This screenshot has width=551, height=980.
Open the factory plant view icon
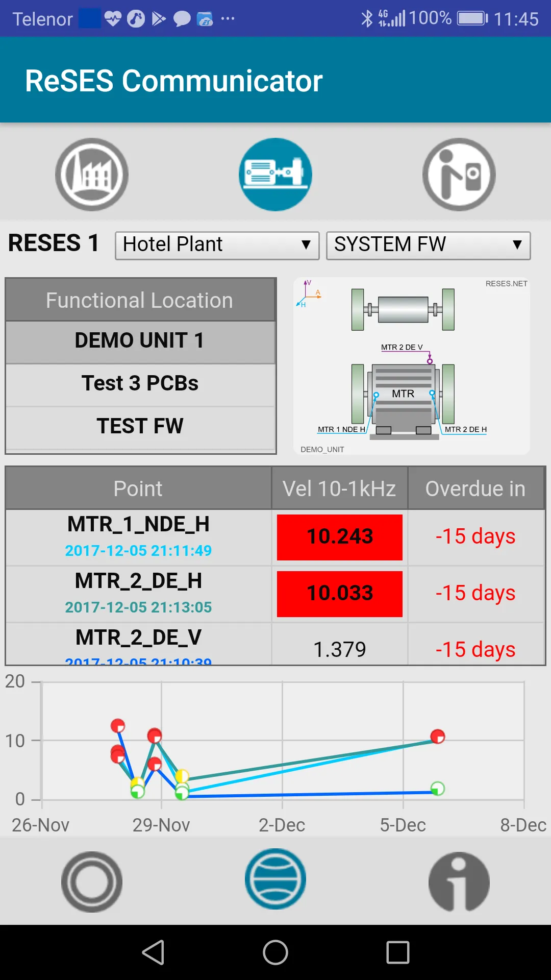click(92, 175)
